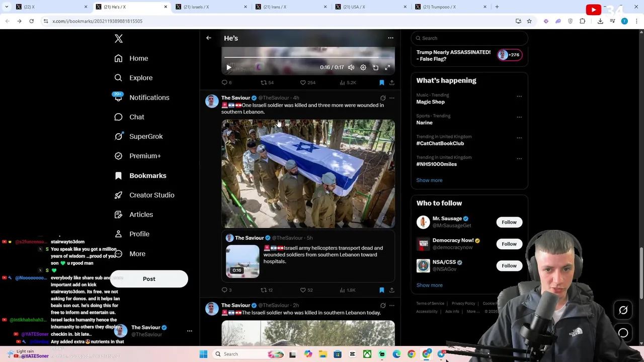Share the coffin photo post
644x362 pixels.
pyautogui.click(x=391, y=290)
